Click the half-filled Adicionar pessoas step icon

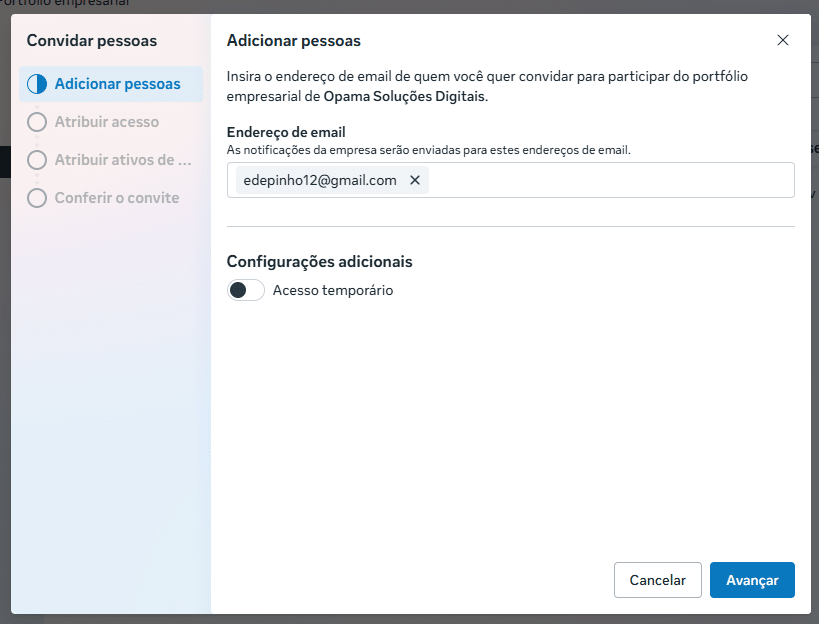[37, 84]
